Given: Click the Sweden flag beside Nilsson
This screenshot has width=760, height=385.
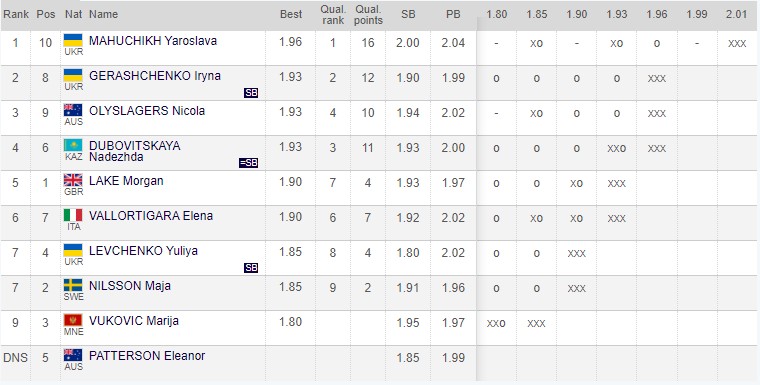Looking at the screenshot, I should [73, 285].
